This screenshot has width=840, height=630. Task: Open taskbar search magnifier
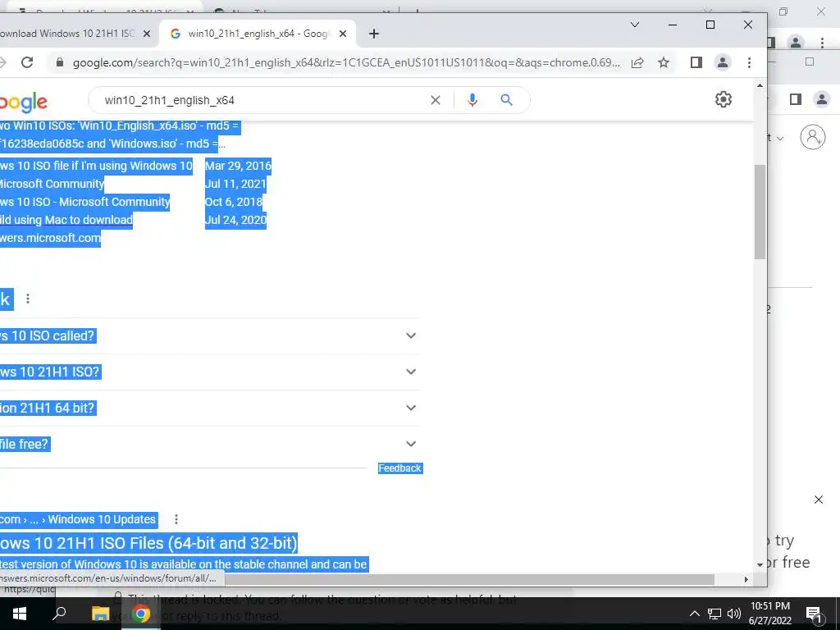[59, 614]
